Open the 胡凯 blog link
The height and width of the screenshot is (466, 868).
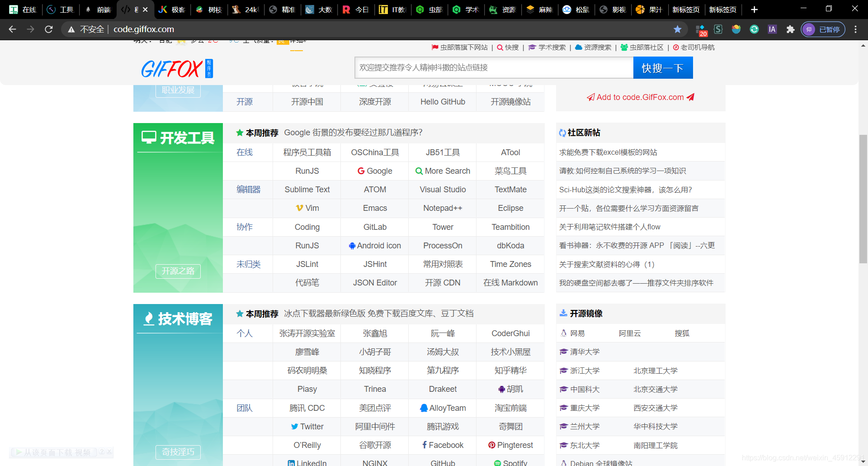click(x=510, y=389)
